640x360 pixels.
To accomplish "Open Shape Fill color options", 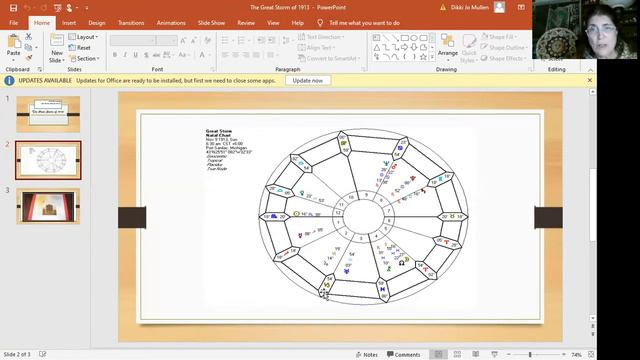I will tap(499, 37).
